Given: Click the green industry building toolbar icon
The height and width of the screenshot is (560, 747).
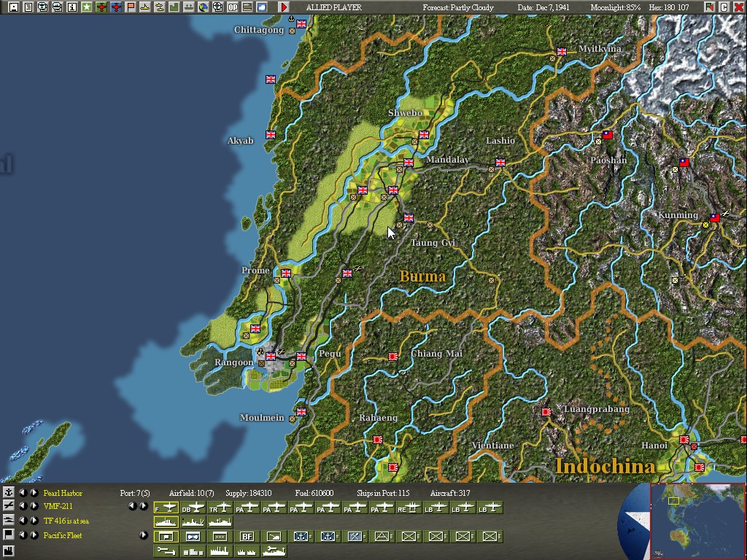Looking at the screenshot, I should (x=174, y=7).
